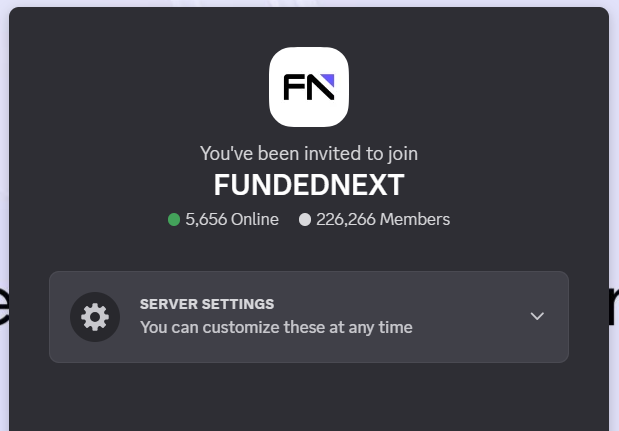
Task: Select the SERVER SETTINGS heading label
Action: click(207, 304)
